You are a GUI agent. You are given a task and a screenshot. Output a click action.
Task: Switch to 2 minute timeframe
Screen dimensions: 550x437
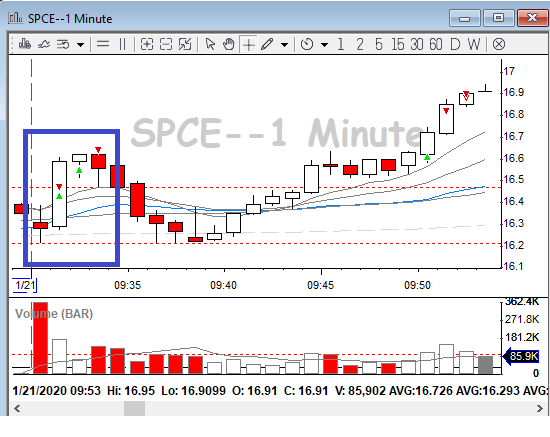360,45
